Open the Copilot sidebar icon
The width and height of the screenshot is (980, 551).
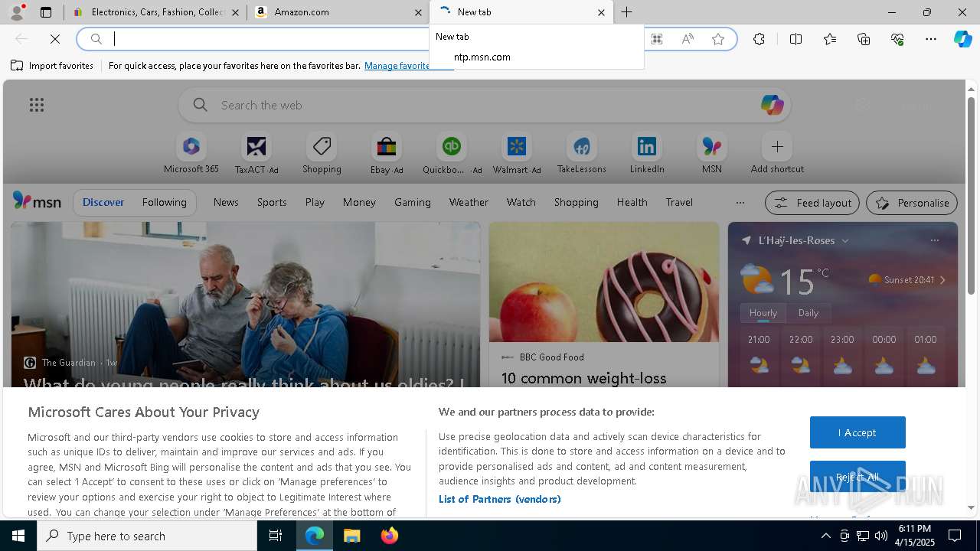tap(963, 39)
